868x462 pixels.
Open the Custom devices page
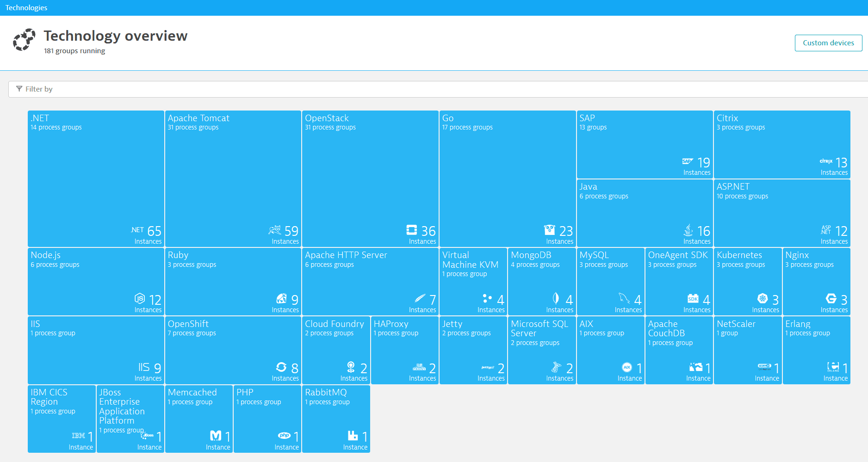828,43
